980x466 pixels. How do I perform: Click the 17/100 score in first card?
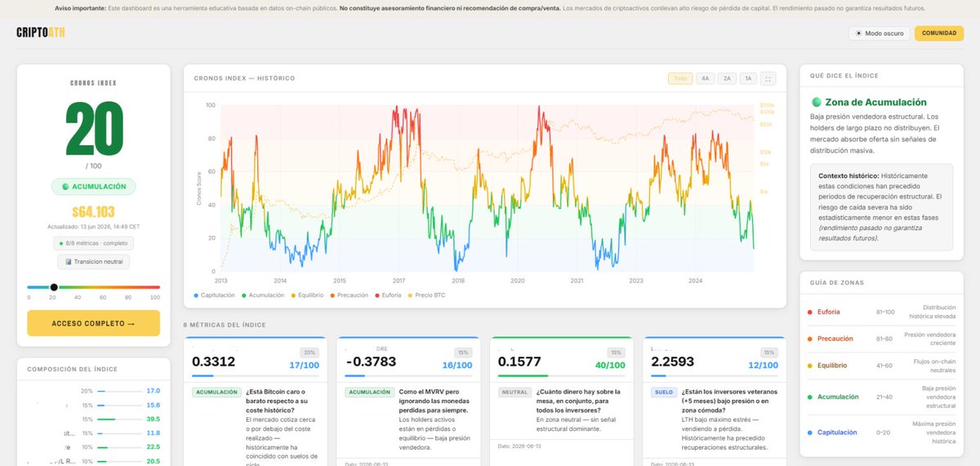click(304, 364)
